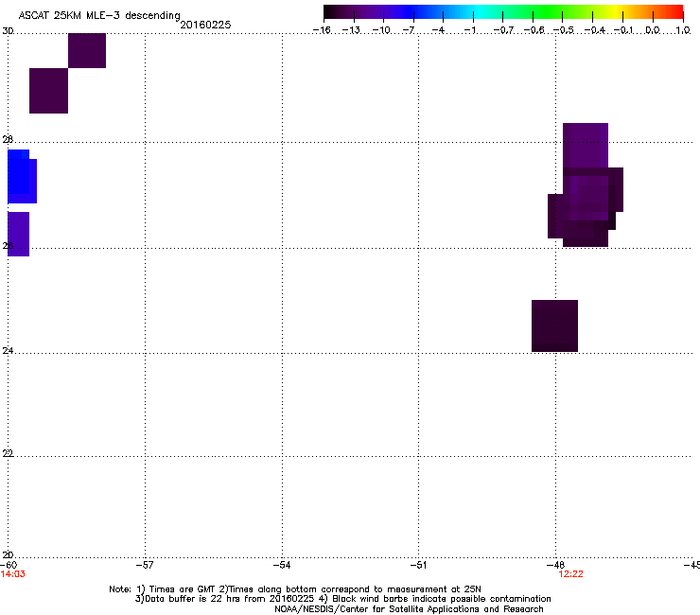Click the longitude label -51
Image resolution: width=700 pixels, height=615 pixels.
(x=419, y=565)
